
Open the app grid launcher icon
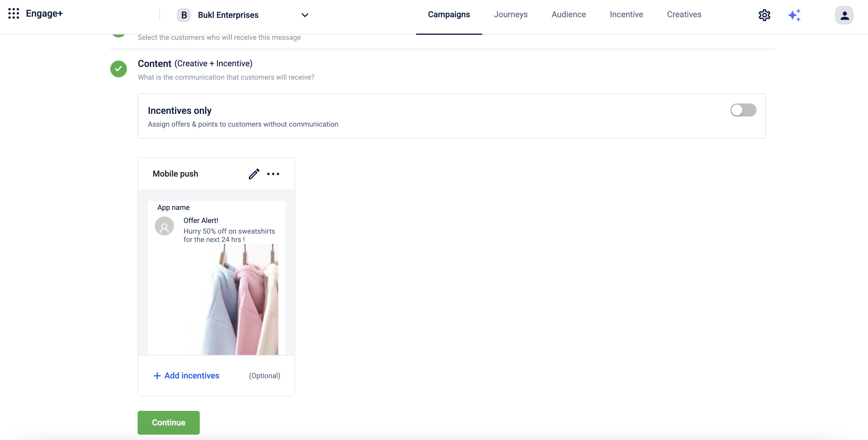(13, 14)
